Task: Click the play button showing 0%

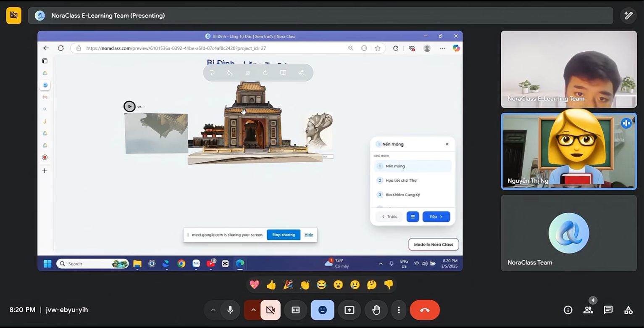Action: click(x=129, y=106)
